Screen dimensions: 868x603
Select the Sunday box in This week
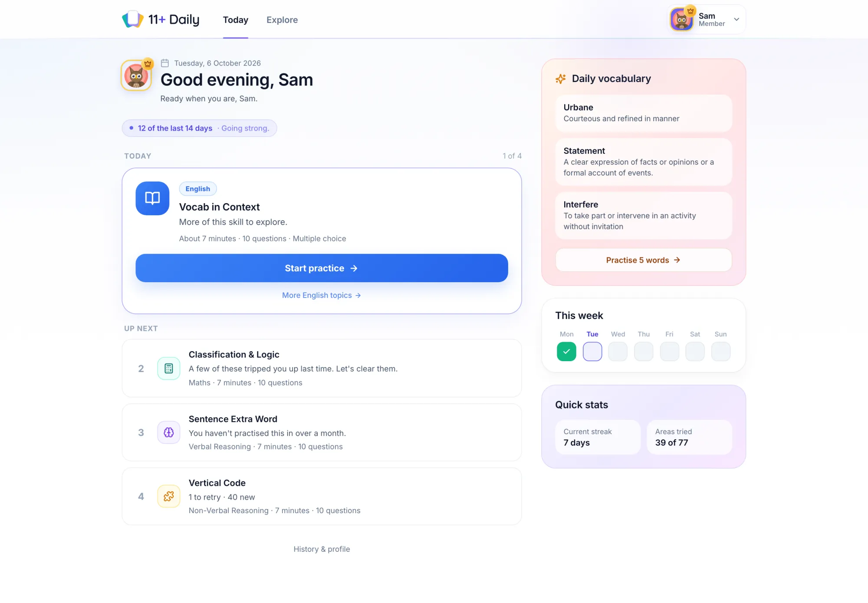tap(721, 352)
